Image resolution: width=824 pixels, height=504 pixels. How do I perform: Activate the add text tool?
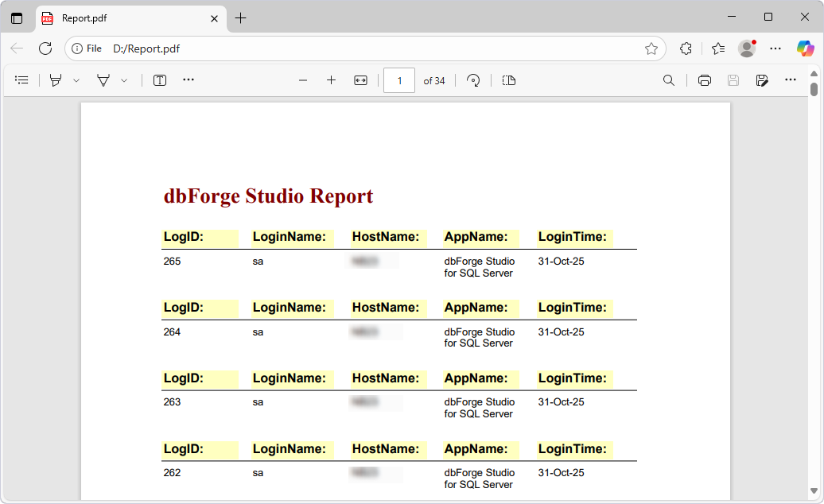click(159, 79)
